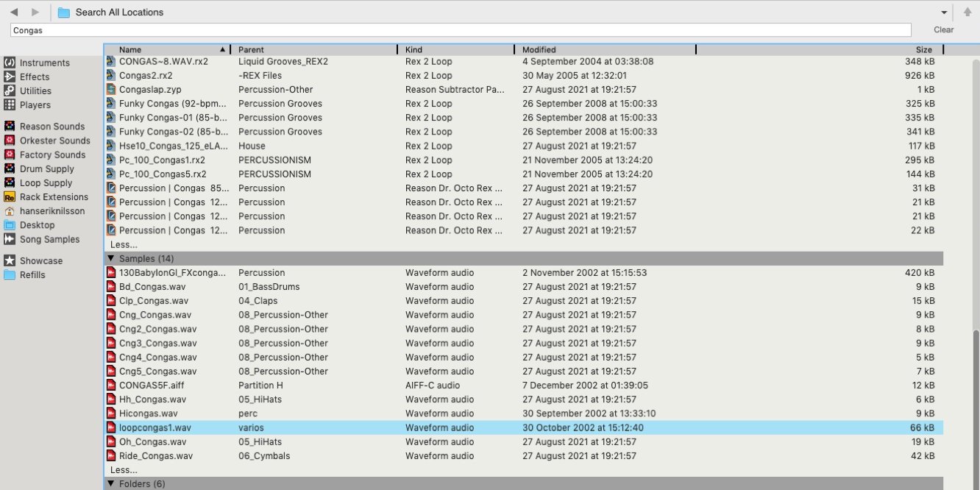Screen dimensions: 980x490
Task: Click Less... under Samples list
Action: pyautogui.click(x=124, y=470)
